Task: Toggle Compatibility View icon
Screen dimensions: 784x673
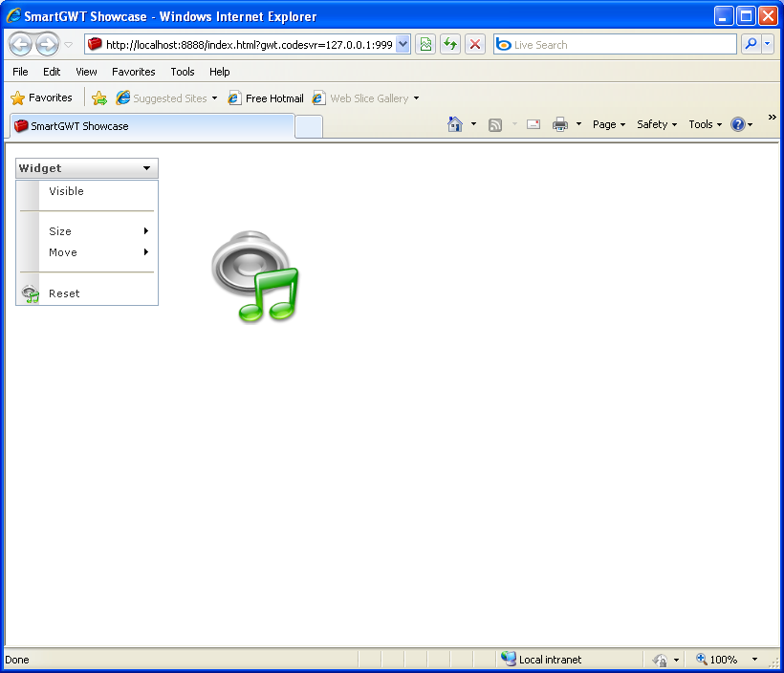Action: point(425,45)
